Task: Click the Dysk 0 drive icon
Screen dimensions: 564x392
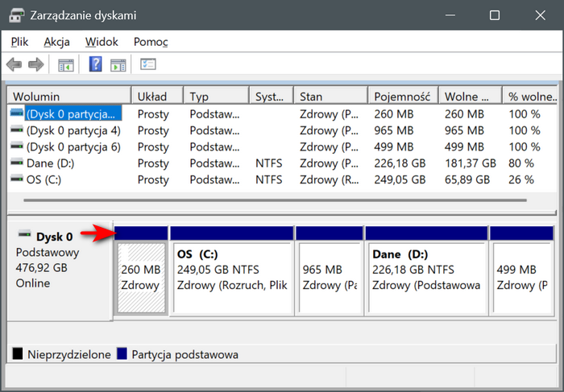Action: (23, 236)
